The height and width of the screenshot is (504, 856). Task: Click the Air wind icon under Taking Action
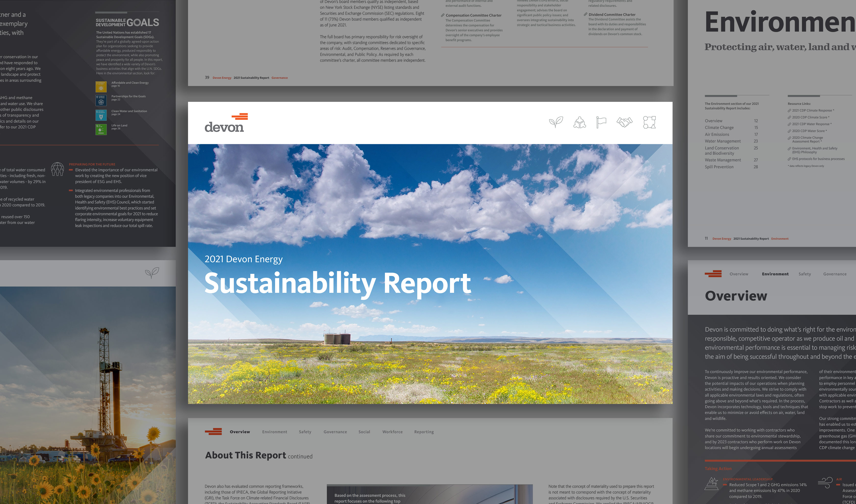[x=825, y=483]
